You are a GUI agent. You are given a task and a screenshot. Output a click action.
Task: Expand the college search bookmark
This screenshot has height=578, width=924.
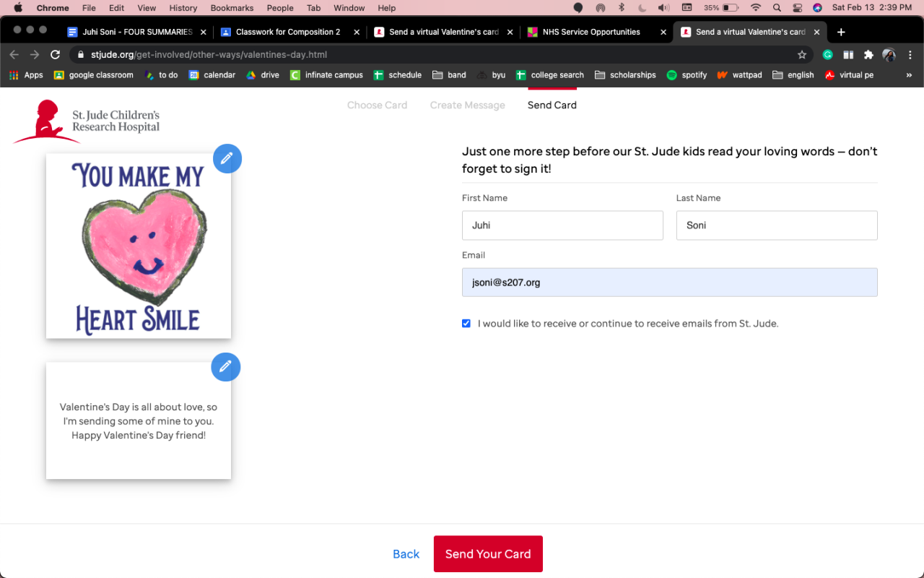[x=550, y=75]
